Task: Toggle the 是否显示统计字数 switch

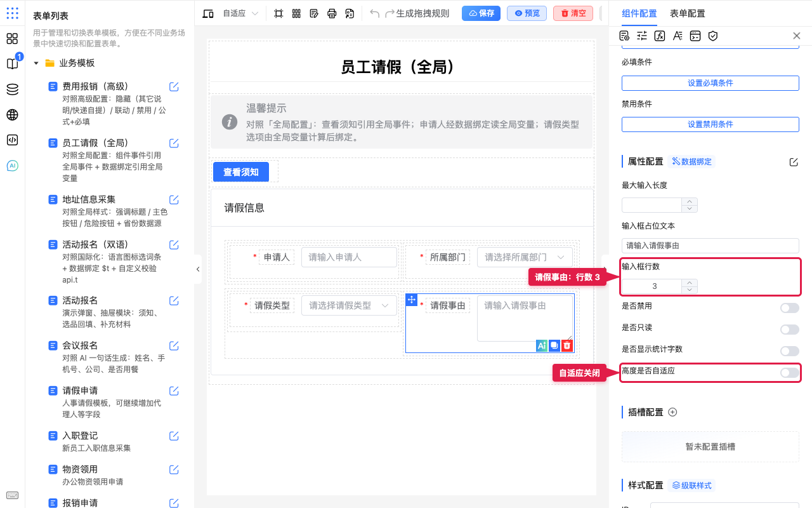Action: [x=790, y=351]
